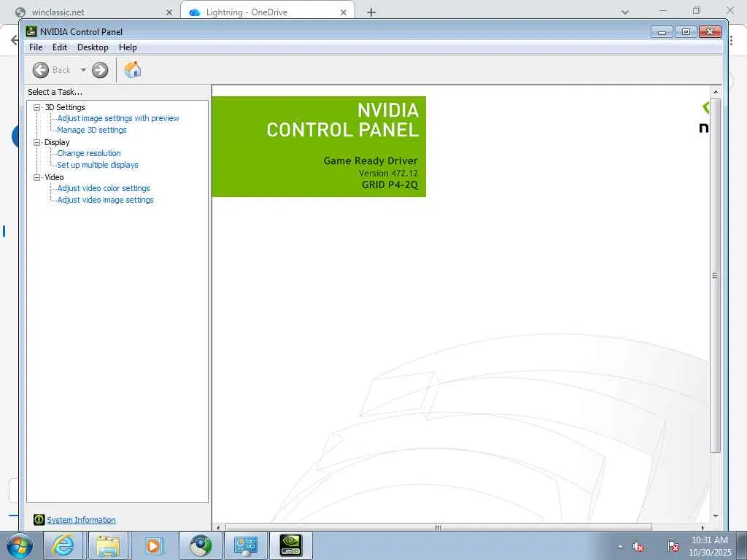This screenshot has width=747, height=560.
Task: Click the horizontal scrollbar thumb
Action: [x=438, y=527]
